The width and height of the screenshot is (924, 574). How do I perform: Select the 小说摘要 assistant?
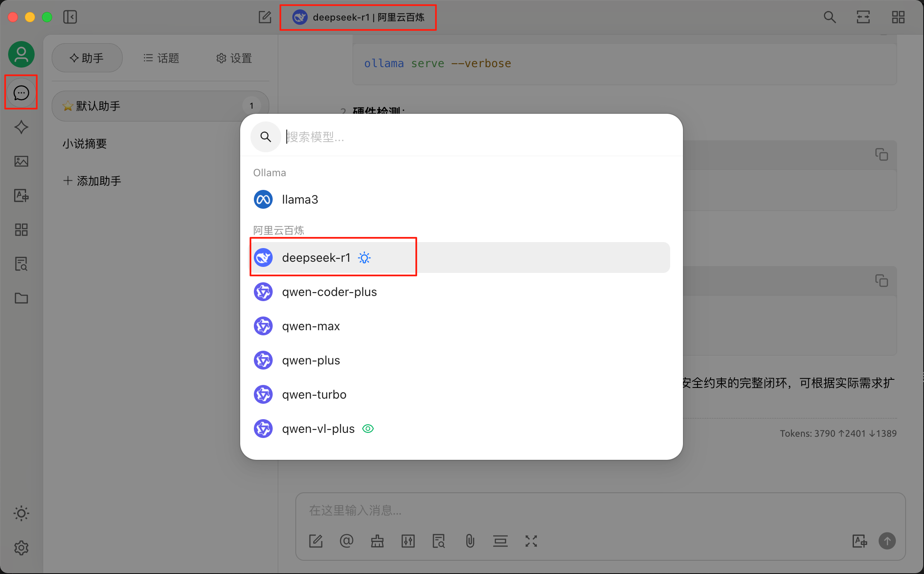[85, 144]
